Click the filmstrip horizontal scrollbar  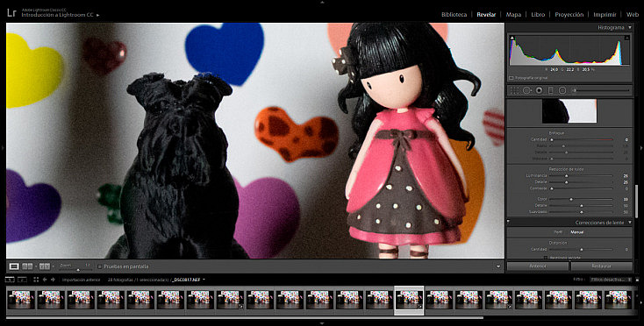pyautogui.click(x=245, y=317)
